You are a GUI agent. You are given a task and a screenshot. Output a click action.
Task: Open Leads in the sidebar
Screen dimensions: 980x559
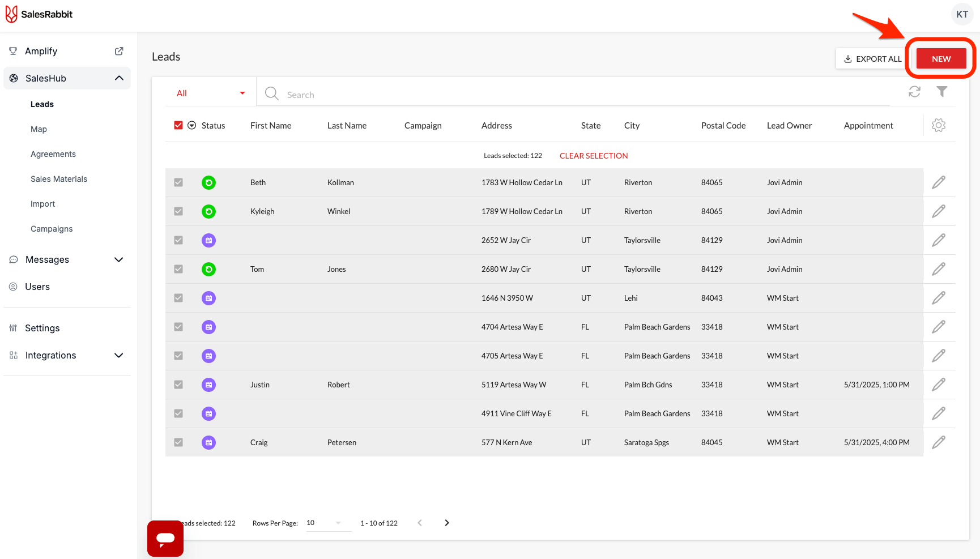(x=42, y=104)
